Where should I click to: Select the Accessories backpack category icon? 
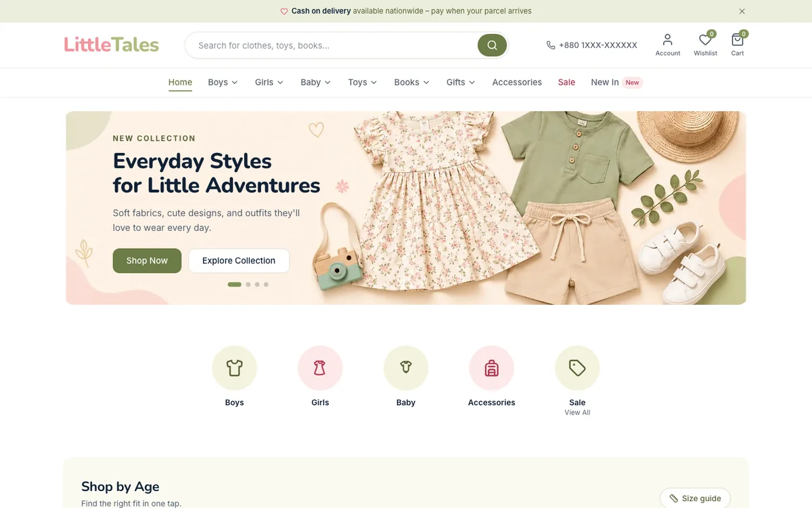click(492, 368)
